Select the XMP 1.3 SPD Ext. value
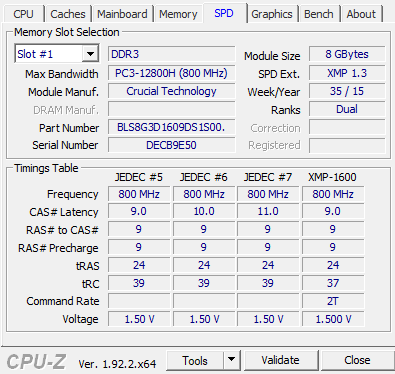The image size is (395, 374). coord(347,73)
